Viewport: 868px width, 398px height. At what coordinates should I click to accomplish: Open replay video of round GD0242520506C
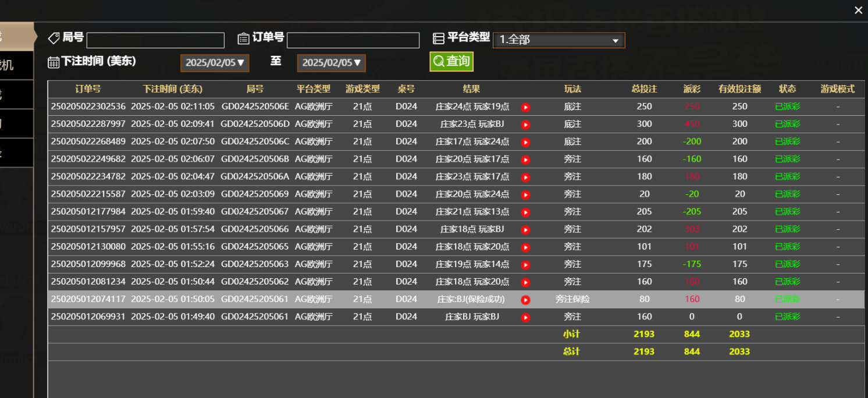525,142
